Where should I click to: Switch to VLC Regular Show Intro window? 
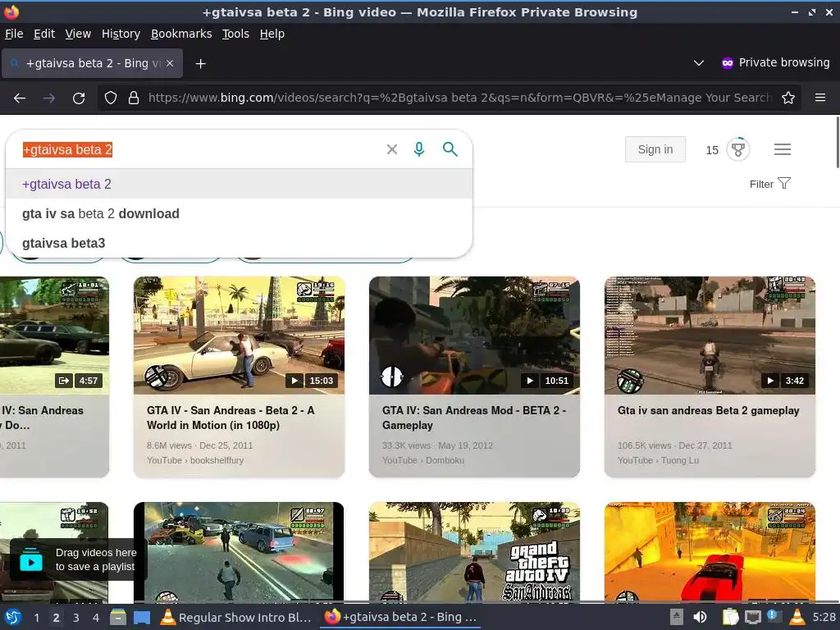tap(236, 617)
